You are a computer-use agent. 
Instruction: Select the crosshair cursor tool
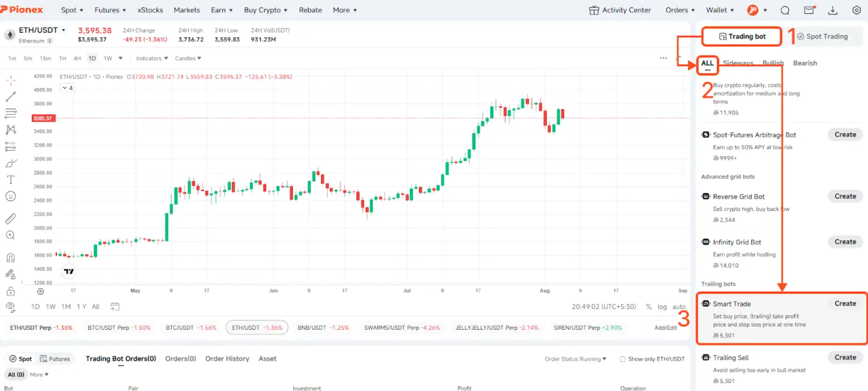coord(11,80)
